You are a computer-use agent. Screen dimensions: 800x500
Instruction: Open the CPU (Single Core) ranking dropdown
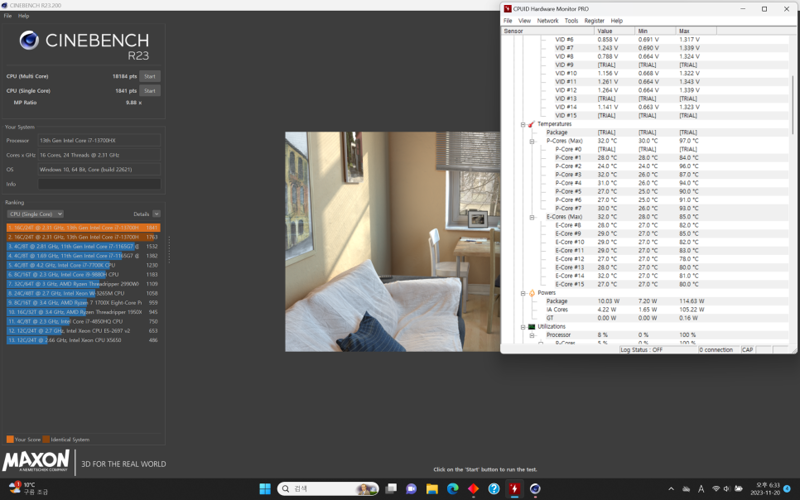(35, 214)
